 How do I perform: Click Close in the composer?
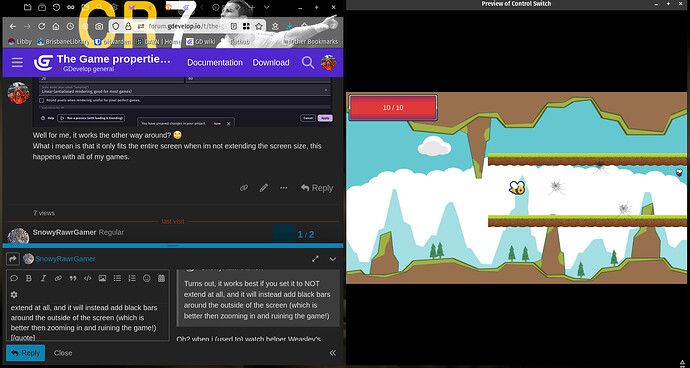pyautogui.click(x=63, y=353)
